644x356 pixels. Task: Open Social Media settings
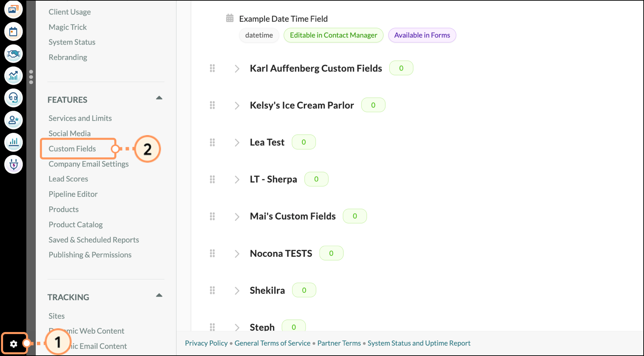(x=69, y=133)
